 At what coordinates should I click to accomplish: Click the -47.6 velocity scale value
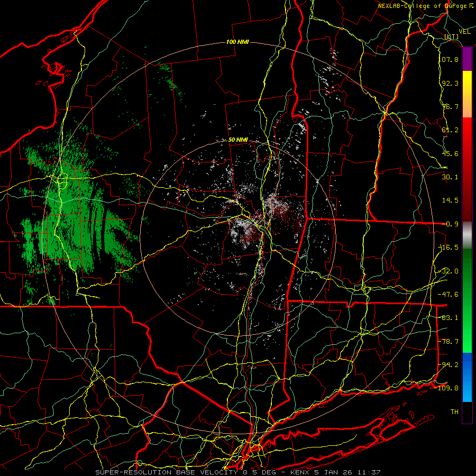click(448, 295)
